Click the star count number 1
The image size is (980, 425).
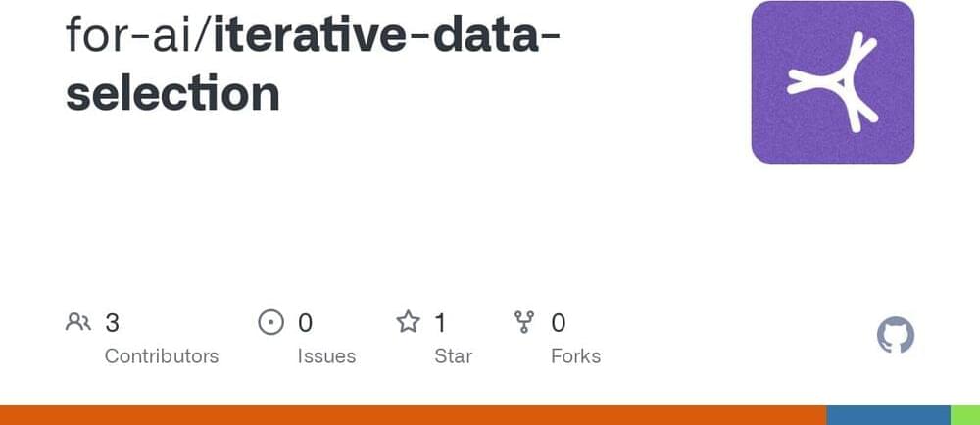(441, 322)
